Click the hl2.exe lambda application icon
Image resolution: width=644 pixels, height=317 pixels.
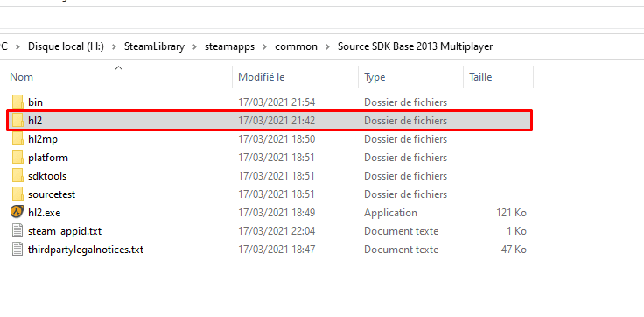coord(17,212)
